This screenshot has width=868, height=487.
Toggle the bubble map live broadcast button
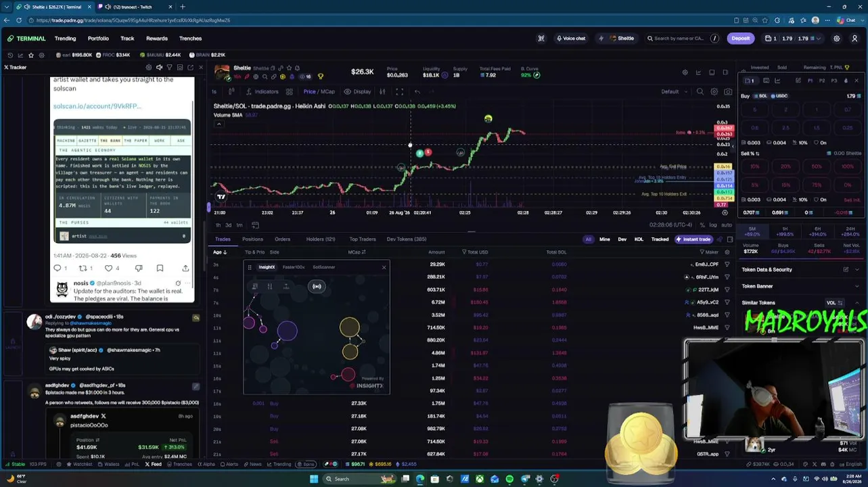tap(317, 286)
